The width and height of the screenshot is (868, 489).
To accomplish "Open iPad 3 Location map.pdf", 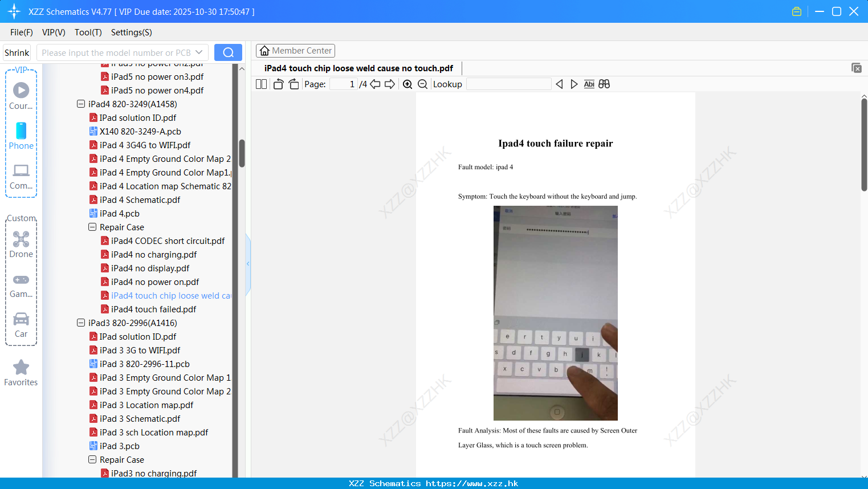I will 141,405.
